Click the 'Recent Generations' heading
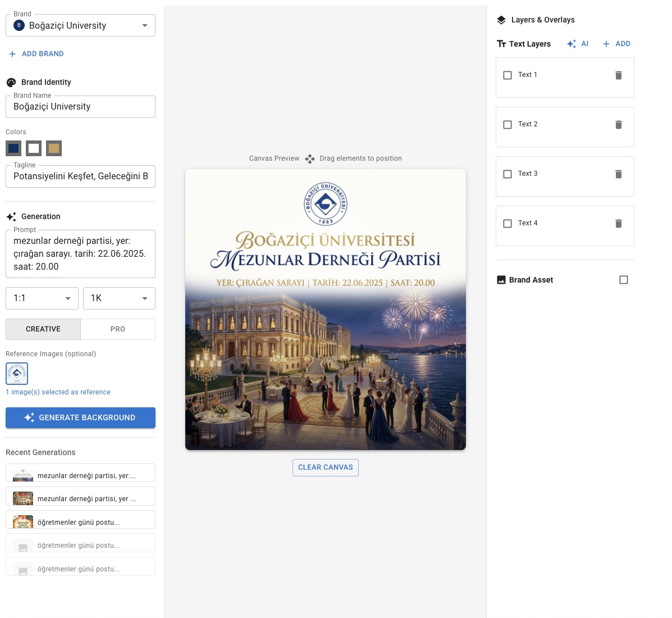The width and height of the screenshot is (672, 618). pyautogui.click(x=40, y=452)
